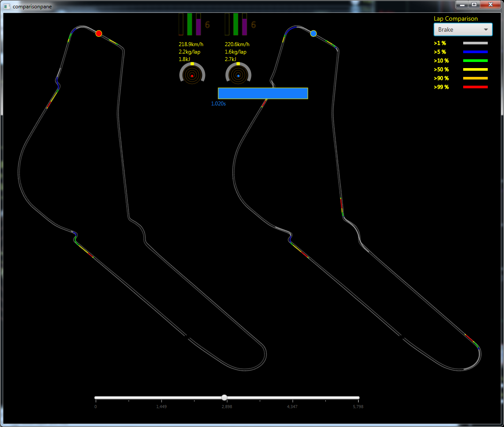Click the 2,898 slider tick label
Viewport: 504px width, 427px height.
click(x=227, y=407)
